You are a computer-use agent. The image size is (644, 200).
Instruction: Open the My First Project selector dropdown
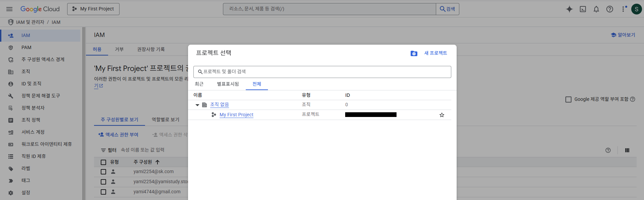point(93,9)
